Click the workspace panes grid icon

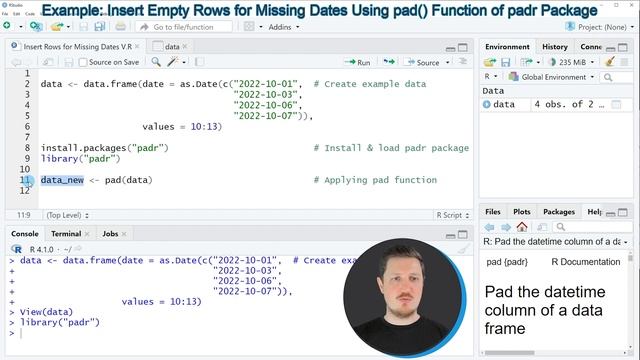[x=249, y=27]
